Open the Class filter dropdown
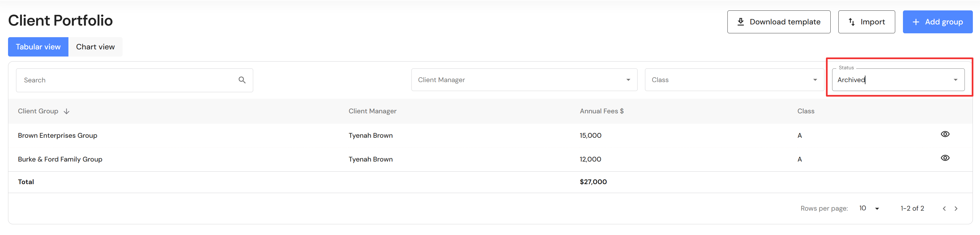This screenshot has height=235, width=980. click(734, 80)
